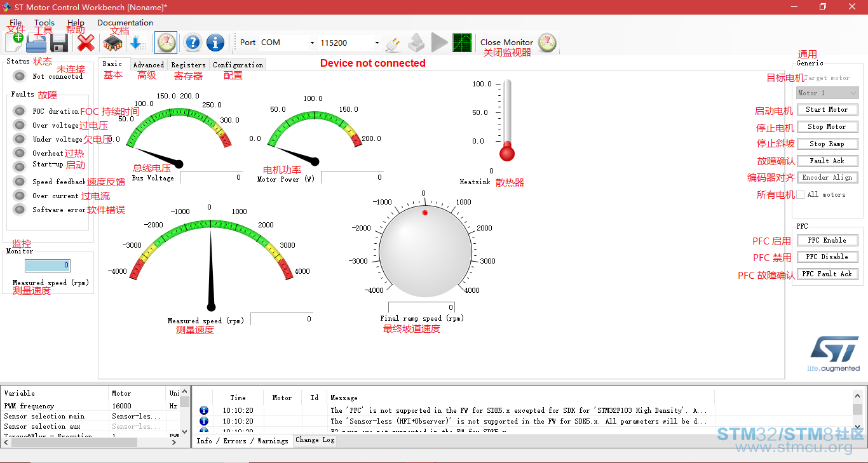Click the PFC Disable button
The image size is (868, 463).
827,257
